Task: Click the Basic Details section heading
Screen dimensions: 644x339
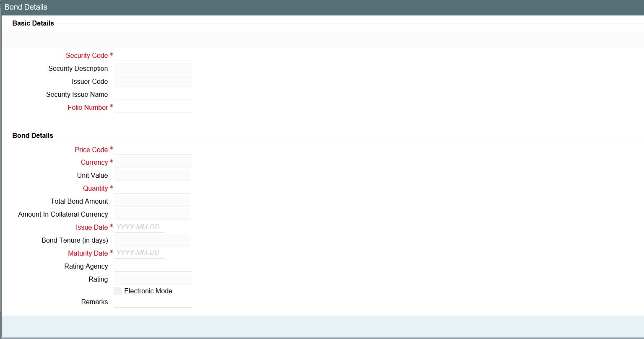Action: (33, 23)
